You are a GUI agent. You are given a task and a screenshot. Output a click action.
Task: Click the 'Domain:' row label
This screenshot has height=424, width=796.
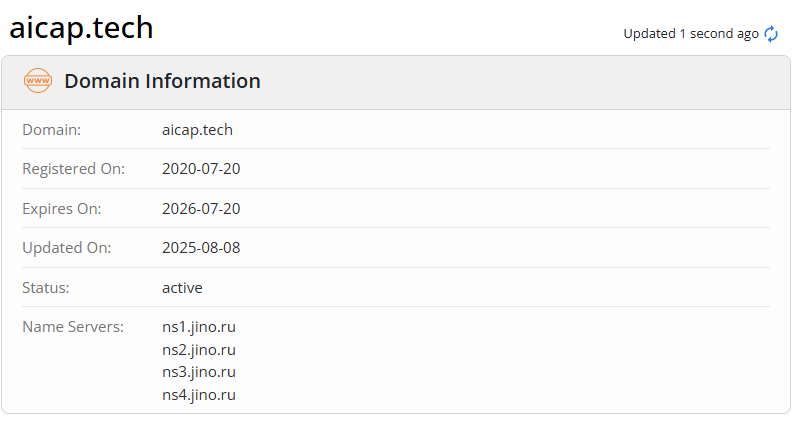tap(52, 130)
